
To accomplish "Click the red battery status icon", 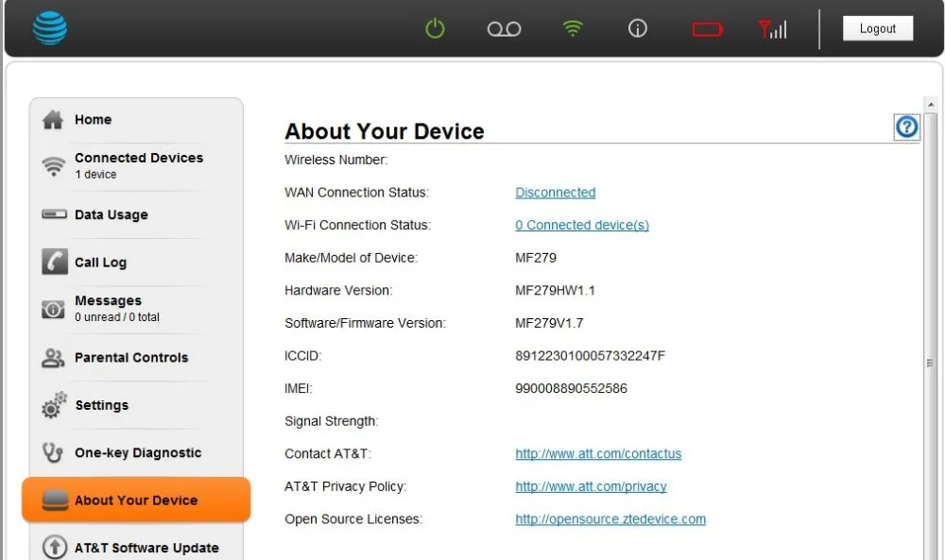I will click(x=707, y=29).
